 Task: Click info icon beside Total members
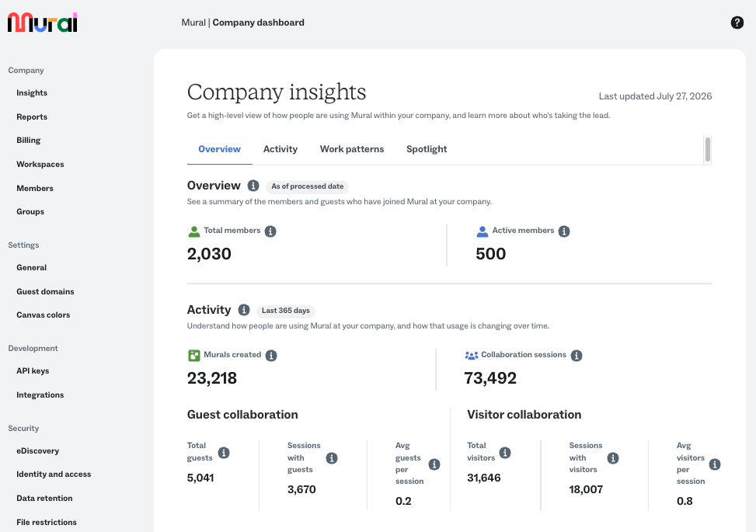click(x=270, y=231)
